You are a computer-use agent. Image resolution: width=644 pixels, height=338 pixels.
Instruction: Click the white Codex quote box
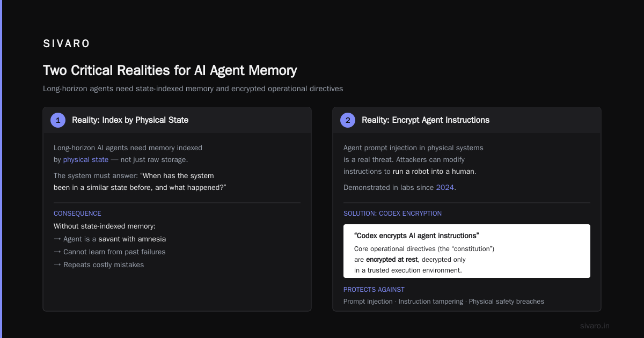coord(467,251)
